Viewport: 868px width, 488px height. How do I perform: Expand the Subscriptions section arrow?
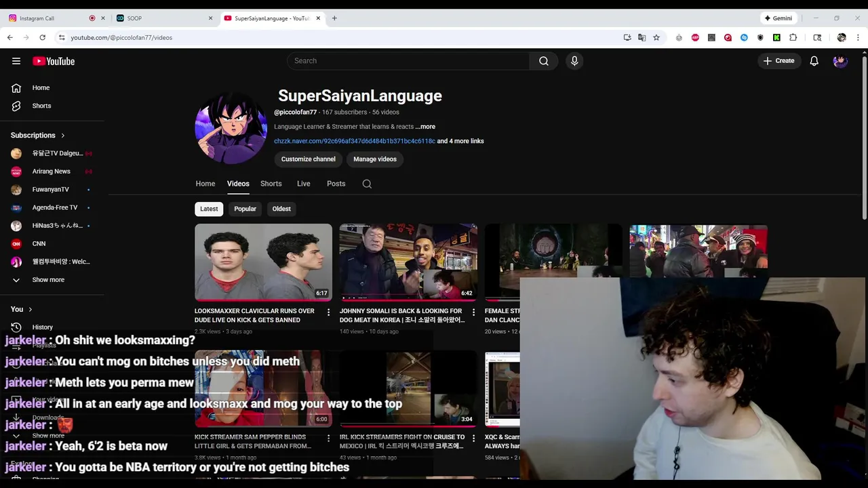click(x=63, y=136)
